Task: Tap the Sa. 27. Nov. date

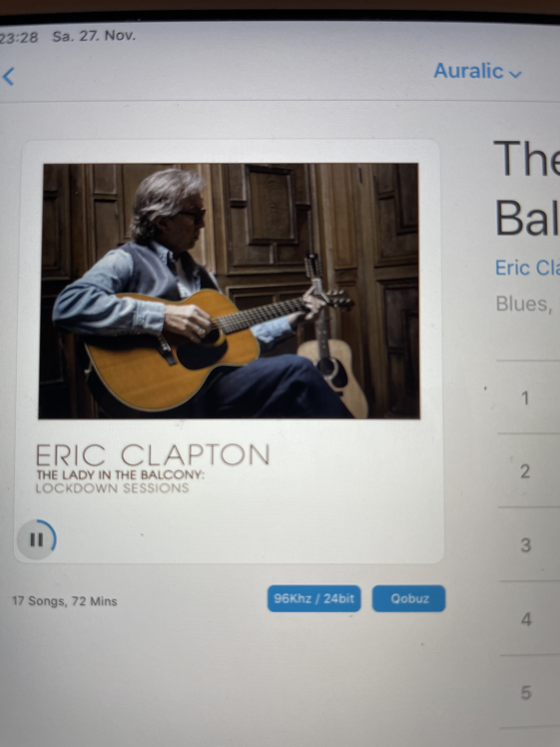Action: click(94, 36)
